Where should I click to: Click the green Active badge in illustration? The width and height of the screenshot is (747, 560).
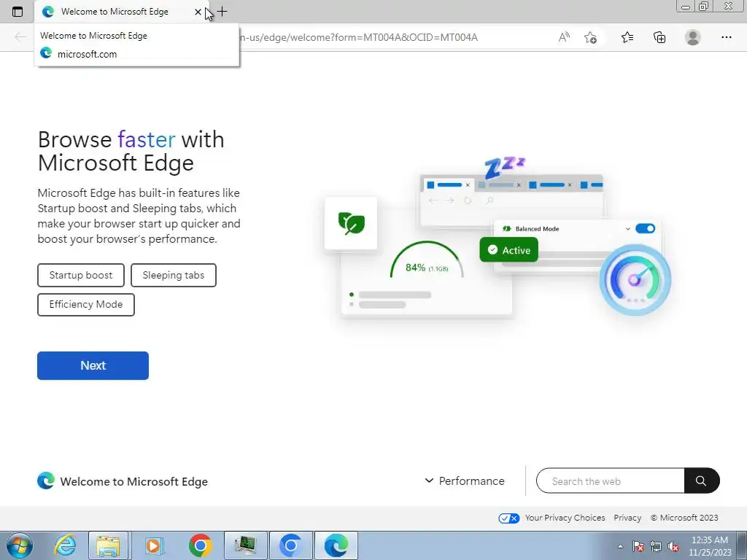(x=508, y=250)
